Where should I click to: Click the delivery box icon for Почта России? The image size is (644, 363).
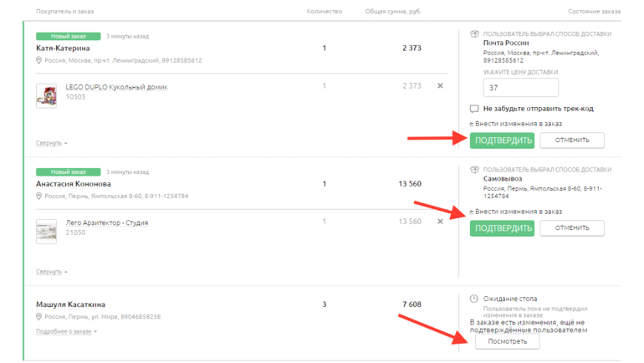474,34
